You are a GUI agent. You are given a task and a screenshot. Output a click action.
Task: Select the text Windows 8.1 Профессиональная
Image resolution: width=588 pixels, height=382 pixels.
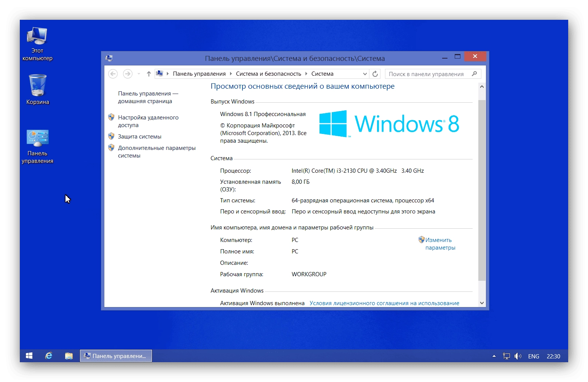click(263, 114)
